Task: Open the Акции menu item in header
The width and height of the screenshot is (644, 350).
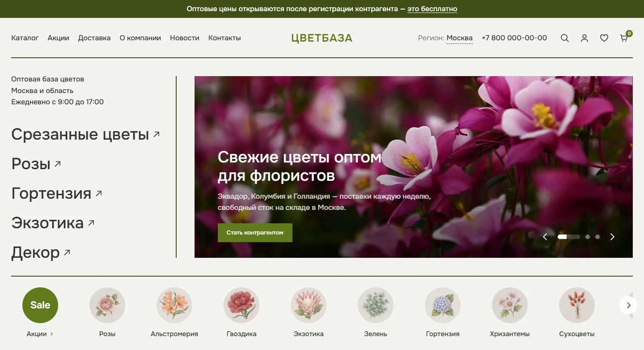Action: [x=59, y=38]
